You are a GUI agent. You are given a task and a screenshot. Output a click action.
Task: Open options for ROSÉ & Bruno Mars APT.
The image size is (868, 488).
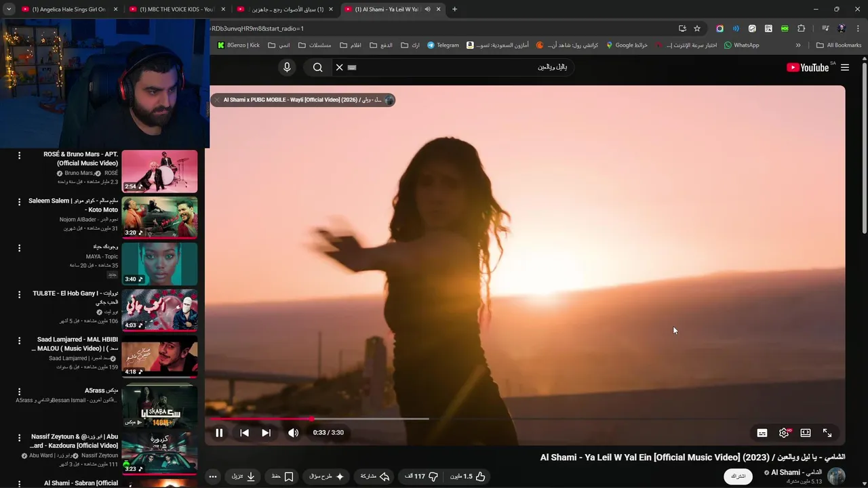(19, 155)
